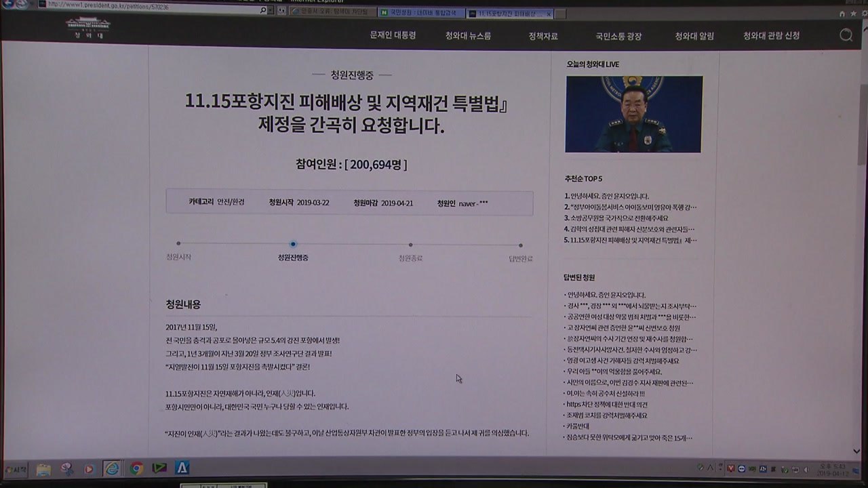The width and height of the screenshot is (868, 488).
Task: Open top 5 item '안녕하세요. 증인 윤지오입니다.'
Action: click(x=606, y=196)
